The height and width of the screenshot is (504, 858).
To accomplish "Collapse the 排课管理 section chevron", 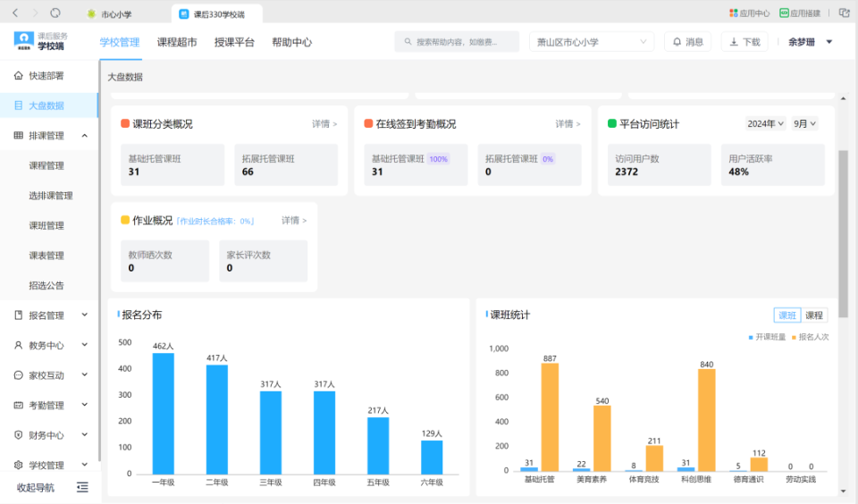I will click(x=84, y=135).
